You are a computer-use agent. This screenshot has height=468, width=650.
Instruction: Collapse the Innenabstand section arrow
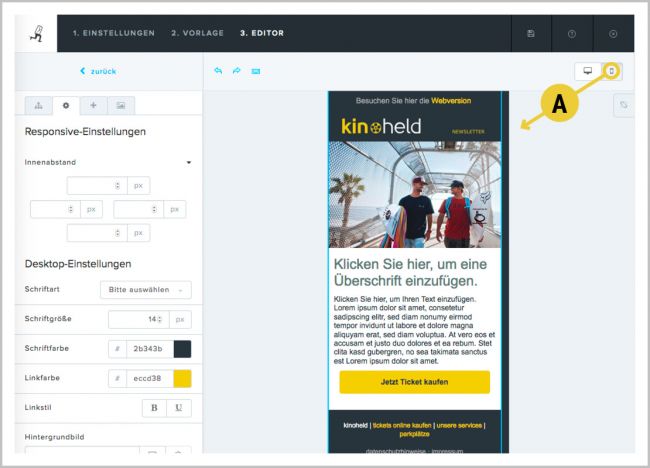pyautogui.click(x=188, y=162)
